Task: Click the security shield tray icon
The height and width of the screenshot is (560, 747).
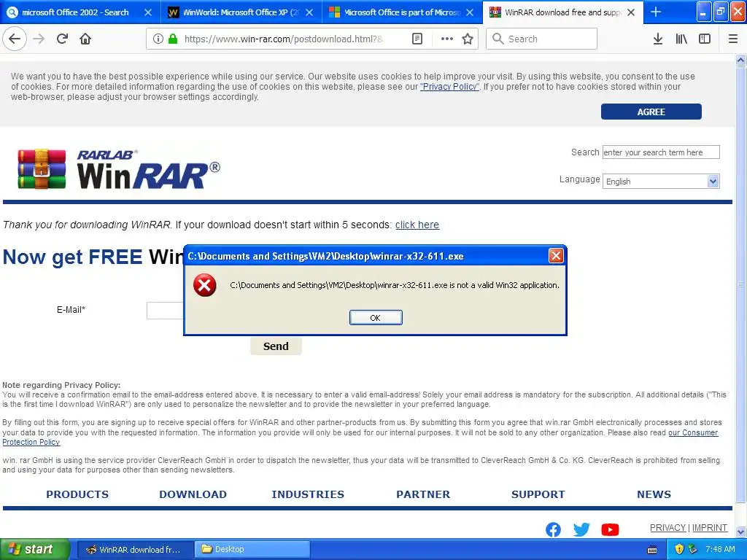Action: click(x=679, y=549)
